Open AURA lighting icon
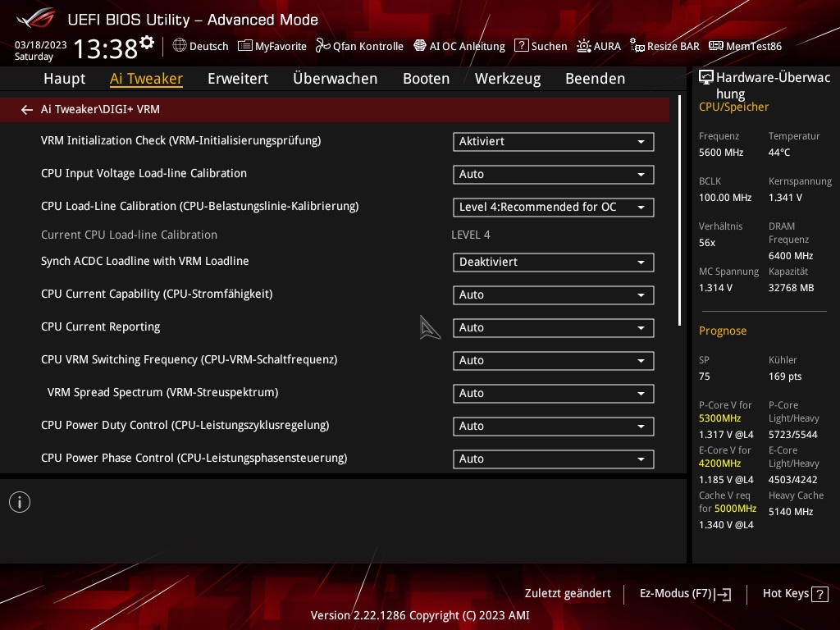The width and height of the screenshot is (840, 630). click(x=583, y=46)
